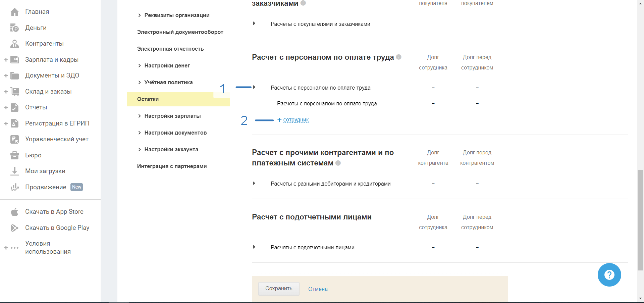Expand the Учётная политика chevron
This screenshot has height=303, width=644.
pos(140,82)
